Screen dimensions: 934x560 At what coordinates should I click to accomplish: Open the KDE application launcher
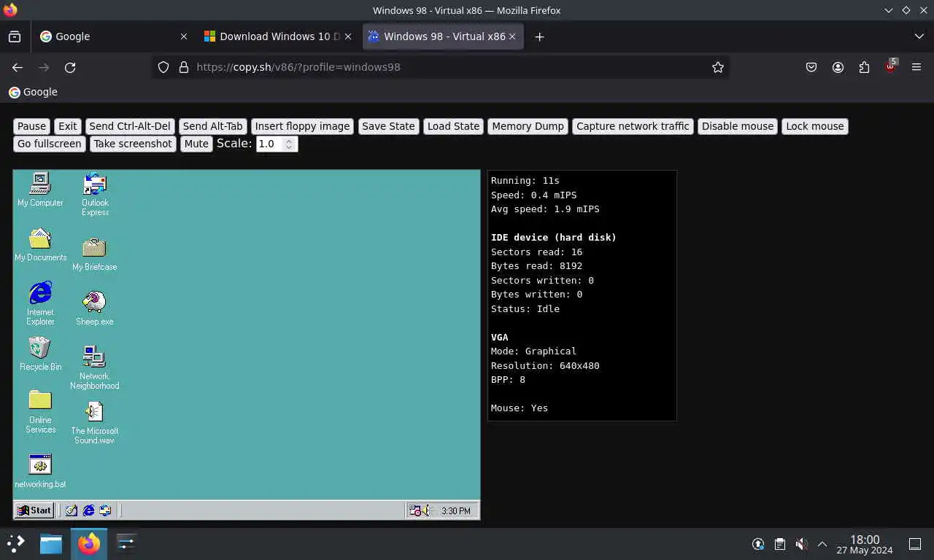[x=16, y=543]
